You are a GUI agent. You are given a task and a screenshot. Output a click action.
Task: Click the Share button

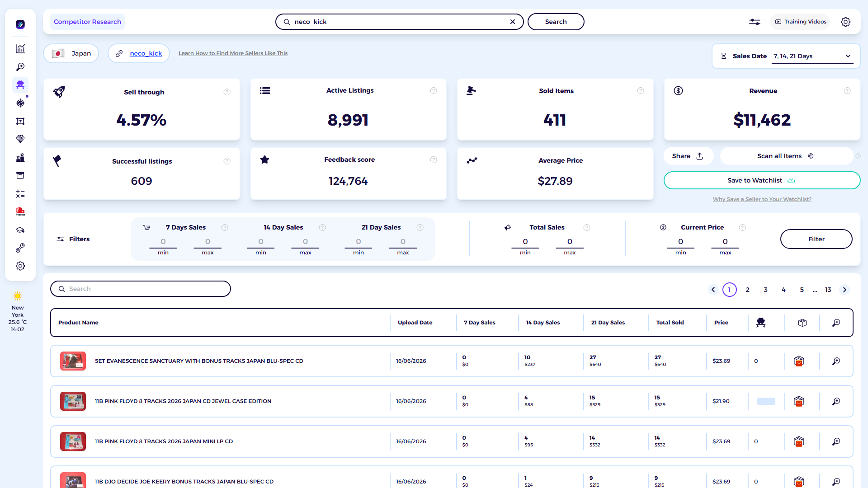tap(688, 156)
